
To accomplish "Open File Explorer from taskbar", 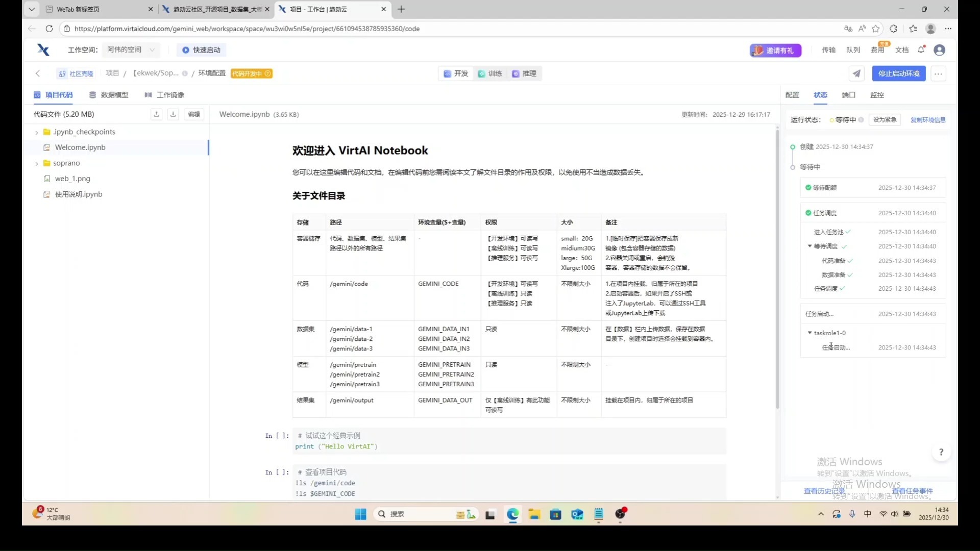I will 534,514.
